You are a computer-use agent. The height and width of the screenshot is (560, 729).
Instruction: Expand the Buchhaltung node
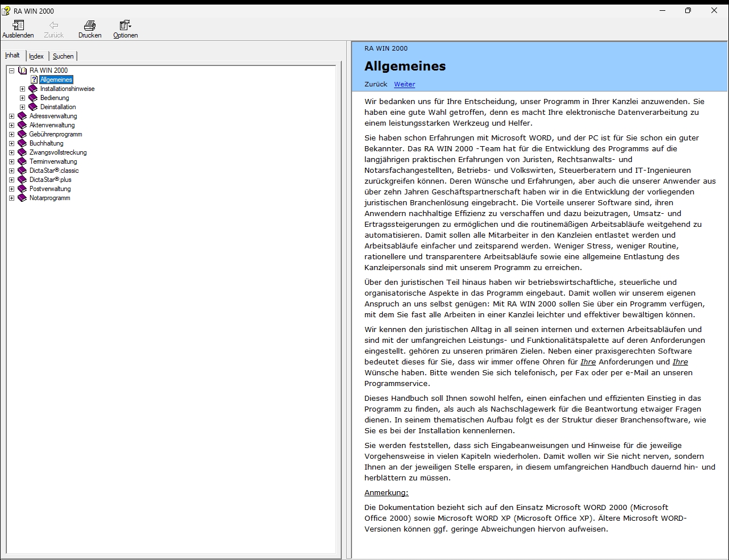(11, 143)
